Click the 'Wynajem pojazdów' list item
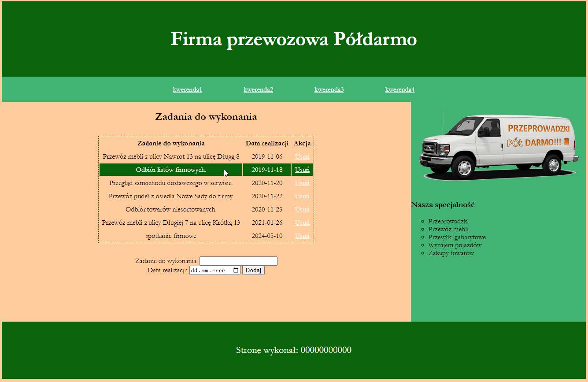This screenshot has height=382, width=588. tap(450, 245)
